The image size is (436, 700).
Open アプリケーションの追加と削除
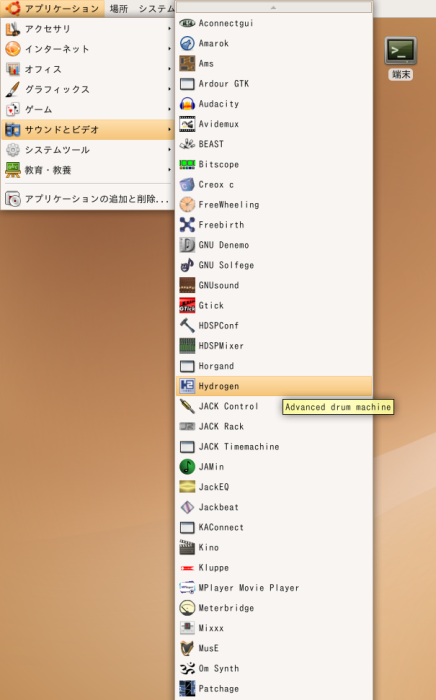tap(87, 199)
